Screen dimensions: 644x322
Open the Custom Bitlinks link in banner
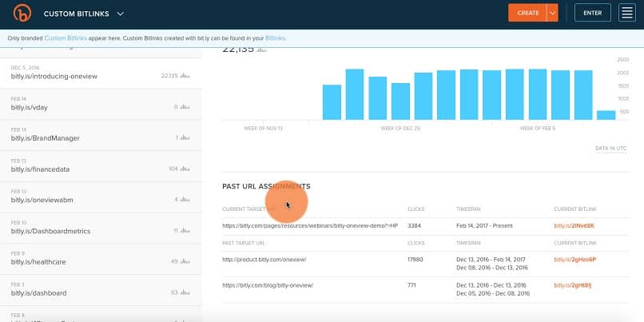66,38
